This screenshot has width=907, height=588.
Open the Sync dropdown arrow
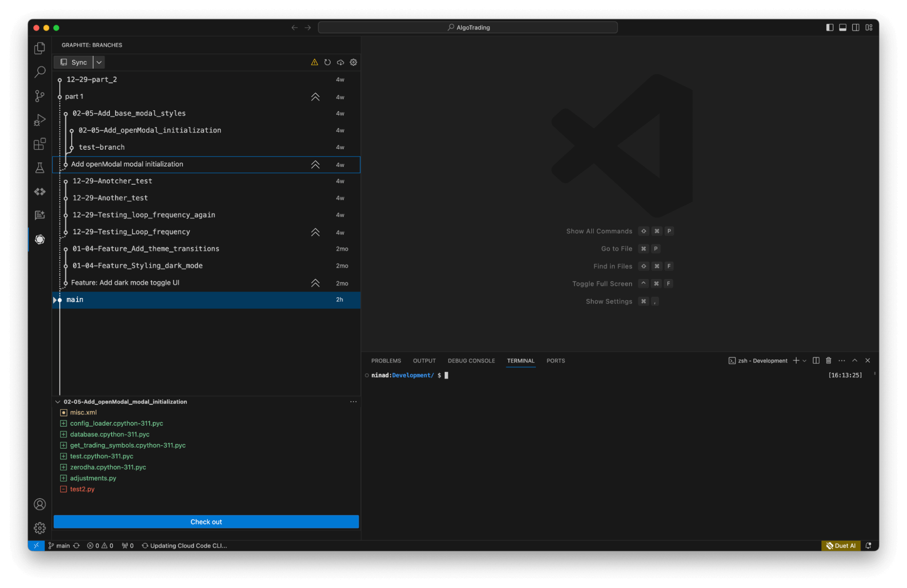tap(99, 62)
